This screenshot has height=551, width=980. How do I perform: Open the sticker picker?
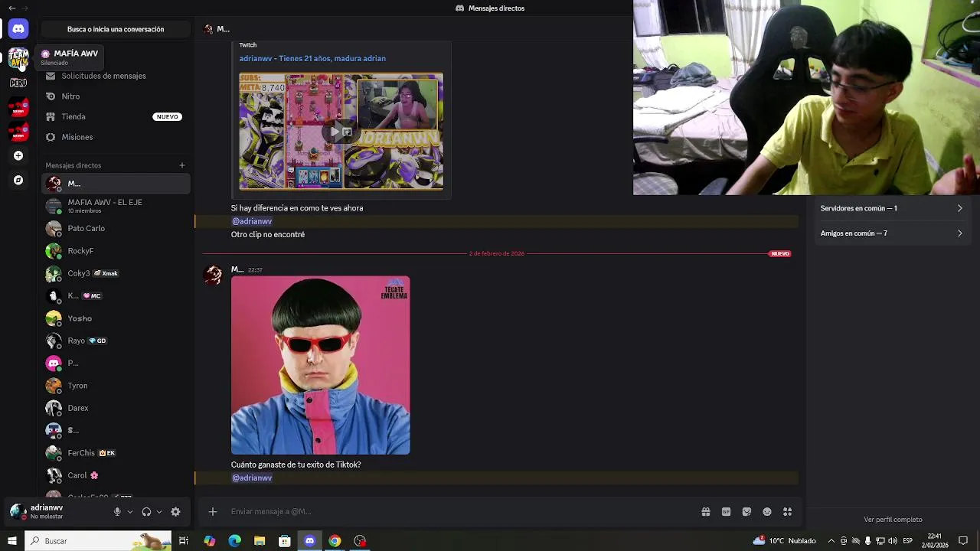click(x=746, y=512)
